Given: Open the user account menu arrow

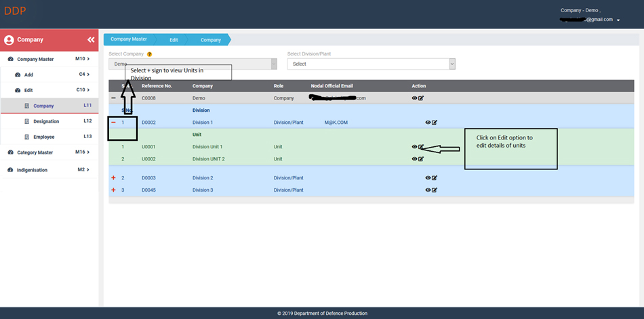Looking at the screenshot, I should [618, 20].
